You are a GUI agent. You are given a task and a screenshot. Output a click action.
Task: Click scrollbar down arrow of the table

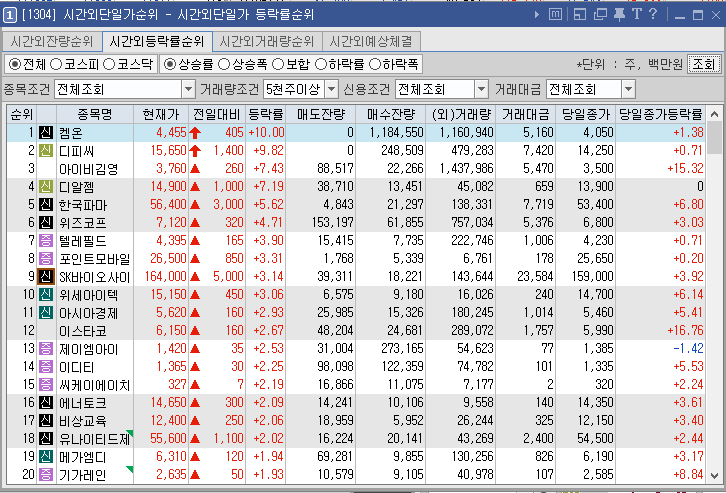coord(714,475)
